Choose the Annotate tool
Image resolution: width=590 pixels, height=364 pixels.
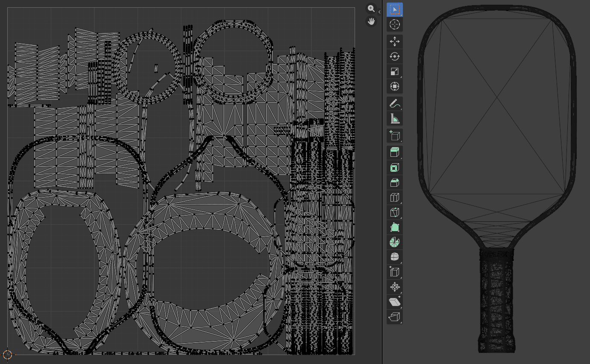click(394, 103)
